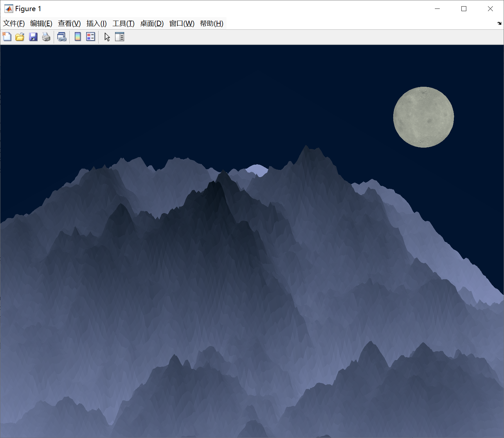Insert a legend using the toolbar icon
The width and height of the screenshot is (504, 438).
click(x=90, y=37)
